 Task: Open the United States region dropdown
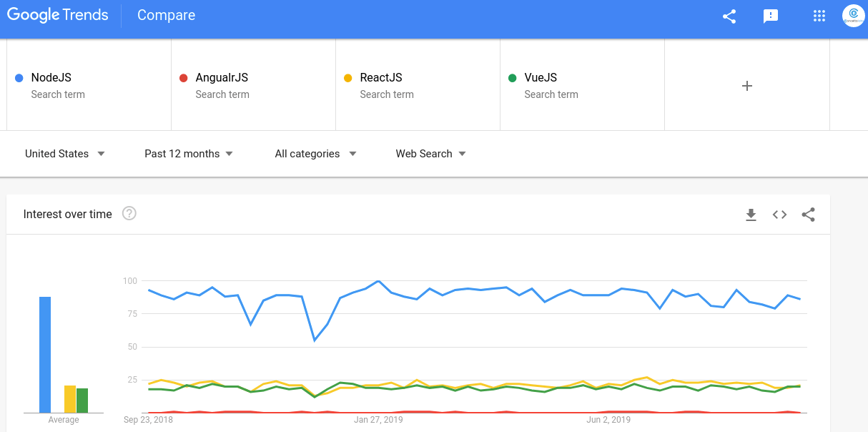[x=64, y=153]
